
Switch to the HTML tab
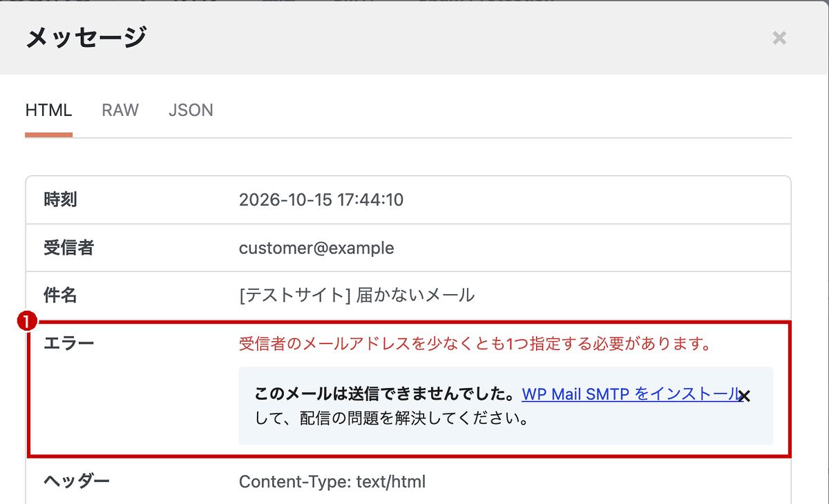coord(49,110)
